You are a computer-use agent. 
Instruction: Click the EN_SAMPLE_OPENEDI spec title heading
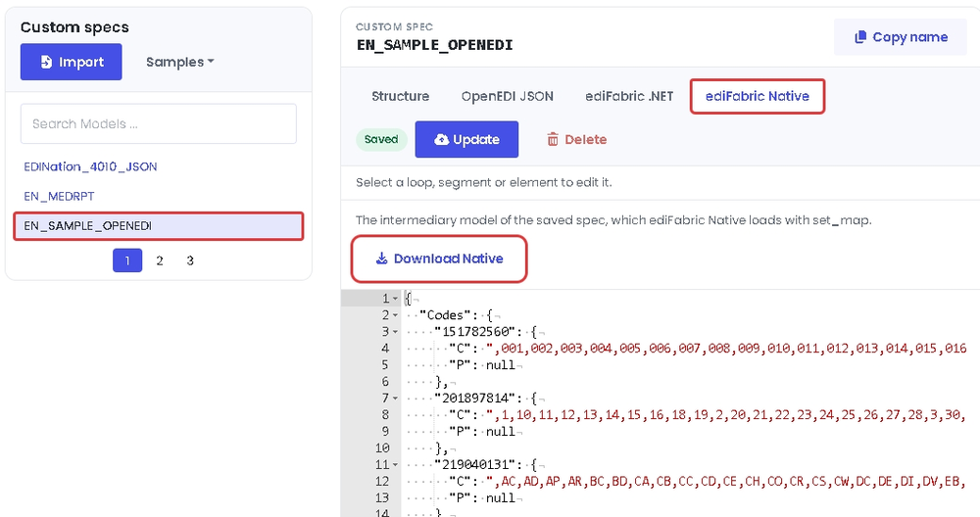(434, 45)
